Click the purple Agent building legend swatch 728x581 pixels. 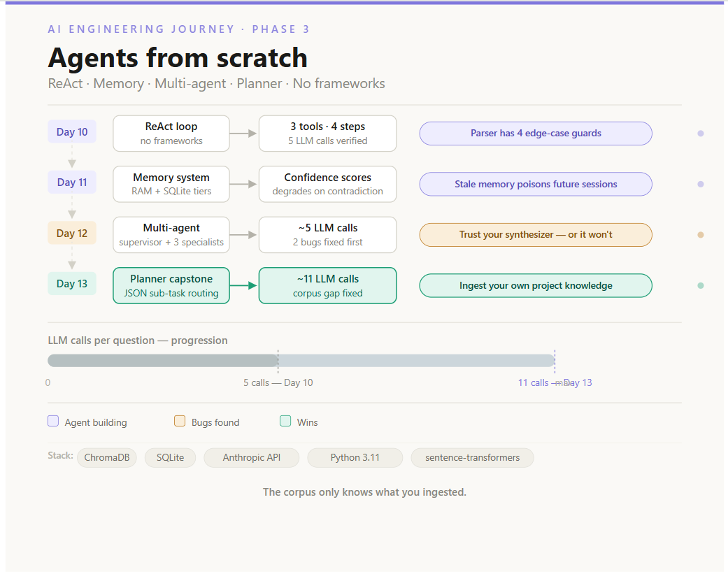coord(53,422)
